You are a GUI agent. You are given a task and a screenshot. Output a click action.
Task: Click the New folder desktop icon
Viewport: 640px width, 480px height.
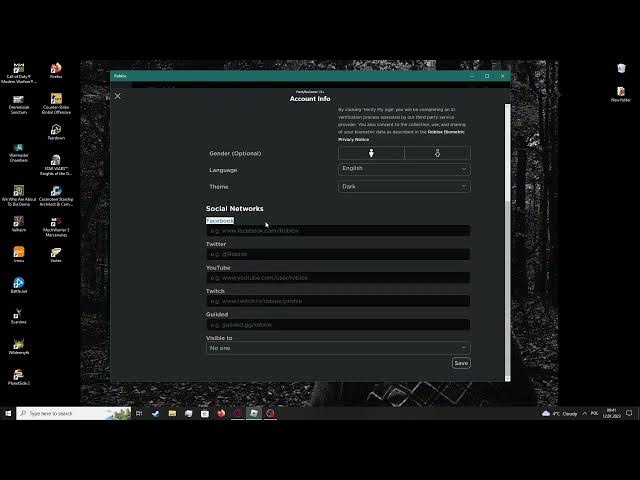pyautogui.click(x=621, y=94)
